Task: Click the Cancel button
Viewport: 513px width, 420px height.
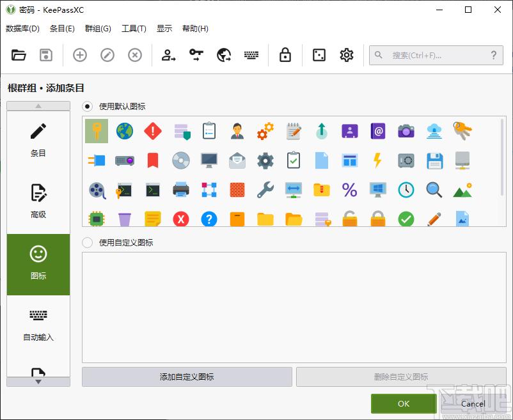Action: pyautogui.click(x=473, y=403)
